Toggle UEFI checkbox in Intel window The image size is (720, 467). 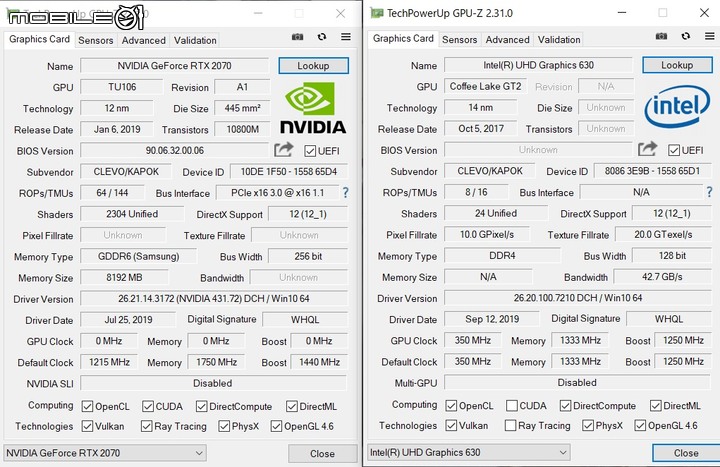click(x=674, y=150)
